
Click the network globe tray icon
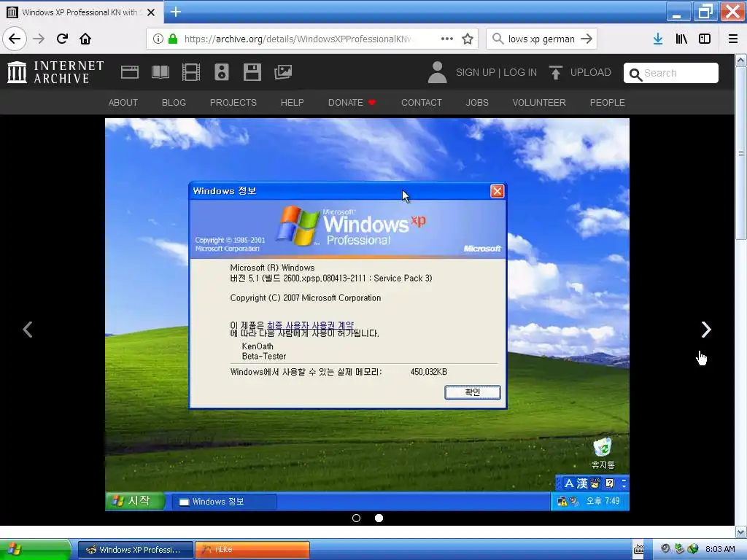[x=693, y=550]
